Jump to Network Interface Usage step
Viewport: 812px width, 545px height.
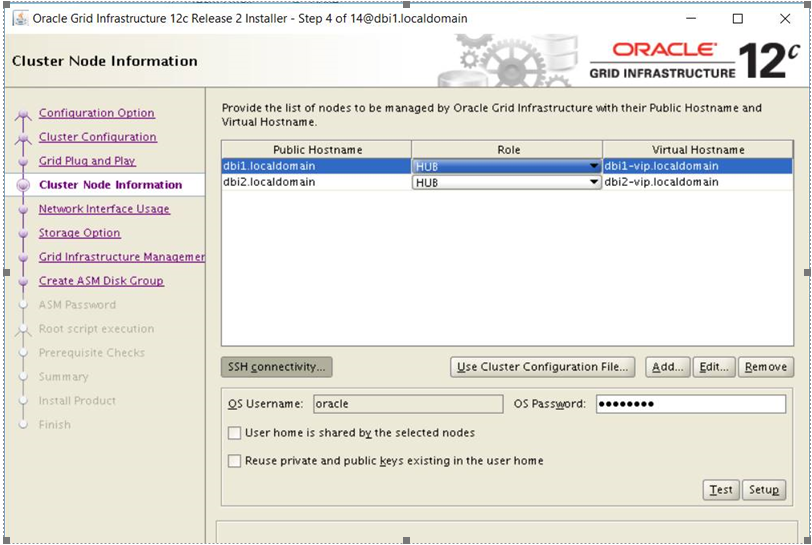point(104,209)
